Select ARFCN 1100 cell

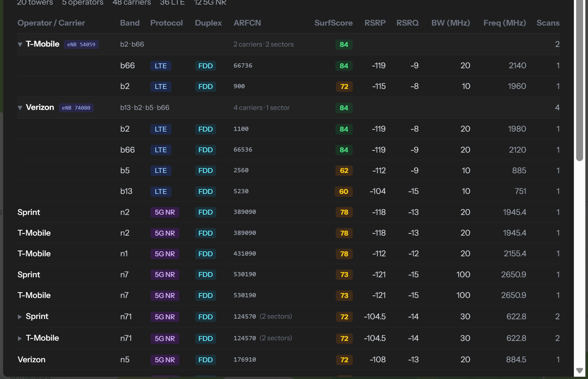click(241, 129)
